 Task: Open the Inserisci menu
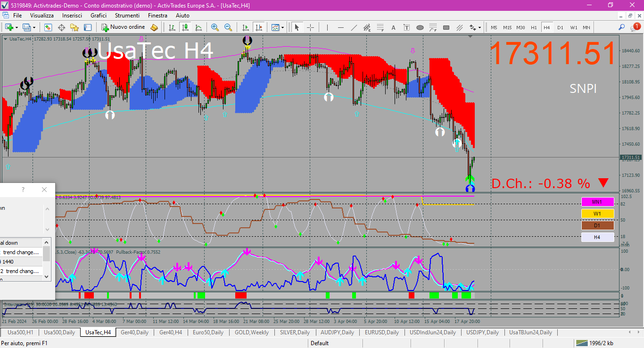coord(72,16)
